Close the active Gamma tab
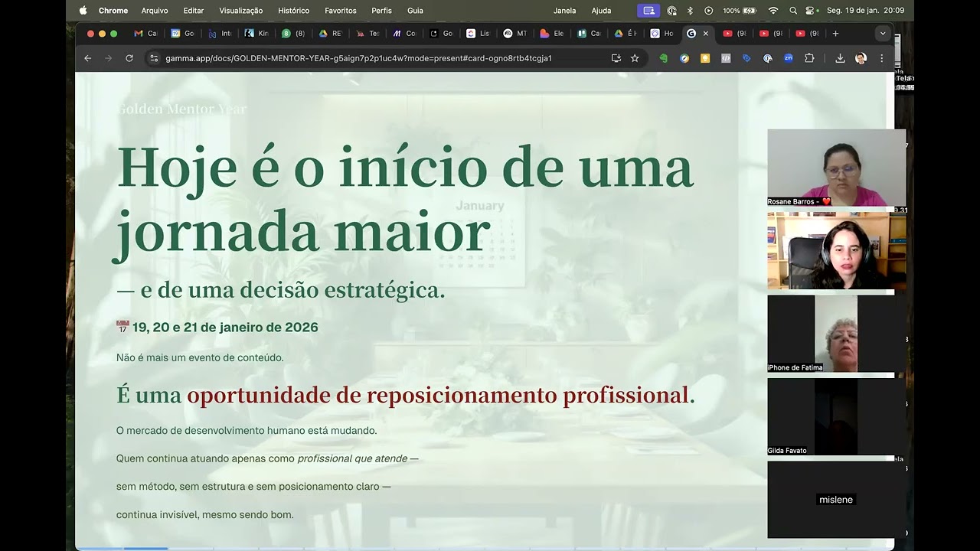 [x=705, y=34]
